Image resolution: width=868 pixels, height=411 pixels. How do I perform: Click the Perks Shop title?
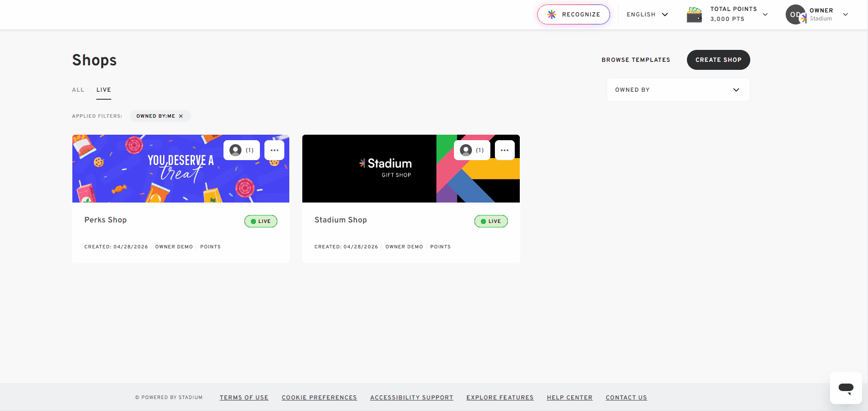click(105, 220)
